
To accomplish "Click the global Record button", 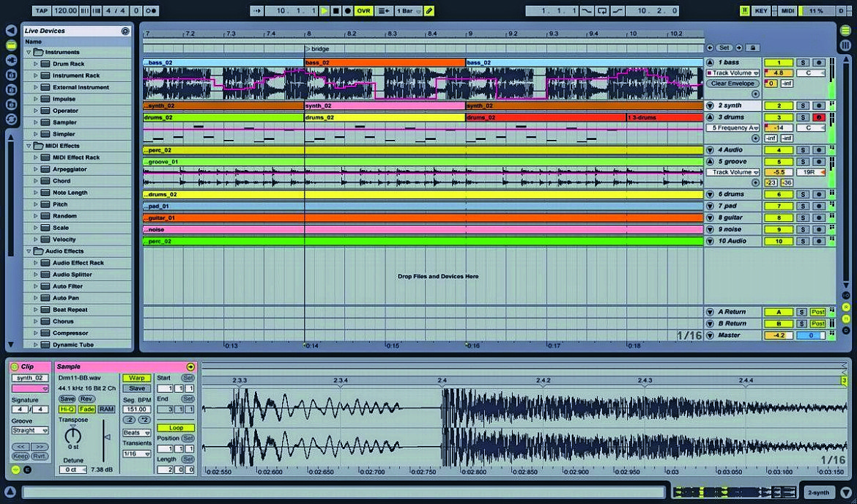I will tap(348, 10).
